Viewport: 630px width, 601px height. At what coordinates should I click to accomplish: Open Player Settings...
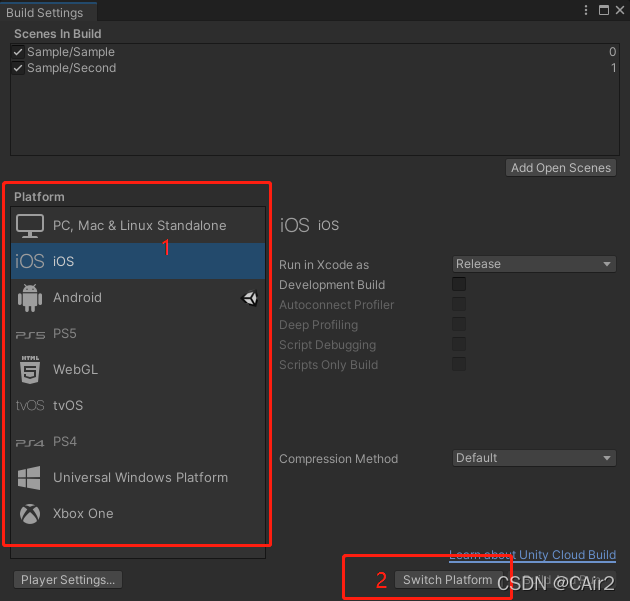click(68, 580)
